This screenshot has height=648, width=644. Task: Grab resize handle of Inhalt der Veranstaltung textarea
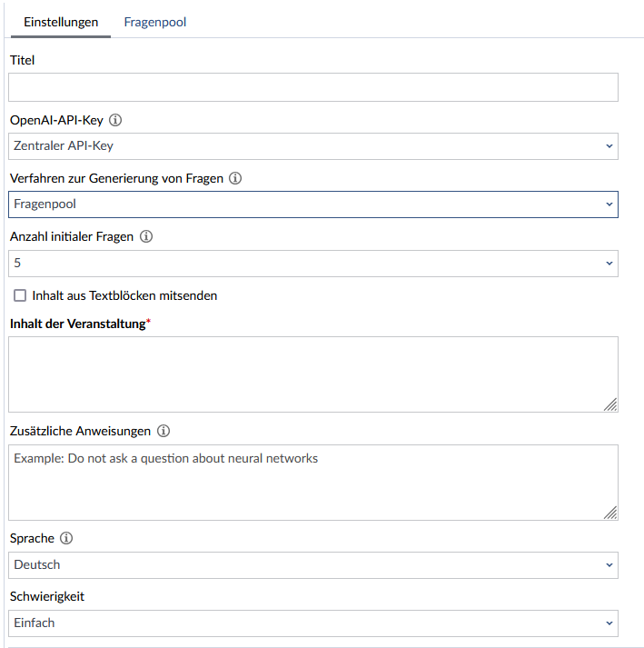click(x=610, y=404)
